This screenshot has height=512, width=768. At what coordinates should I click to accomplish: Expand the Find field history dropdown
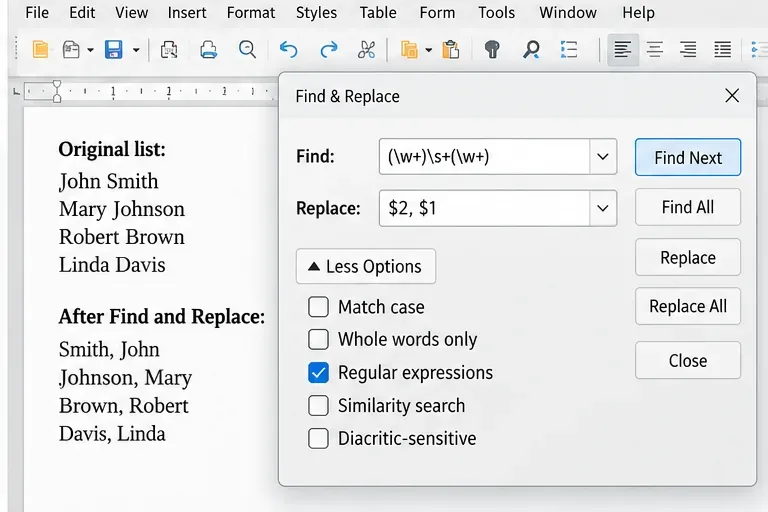pyautogui.click(x=603, y=157)
